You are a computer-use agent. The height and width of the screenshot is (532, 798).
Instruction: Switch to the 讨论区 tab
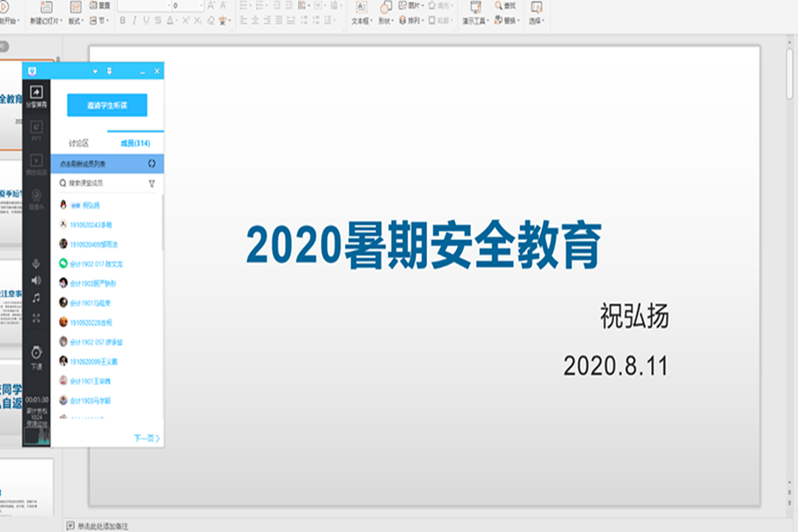pyautogui.click(x=79, y=143)
